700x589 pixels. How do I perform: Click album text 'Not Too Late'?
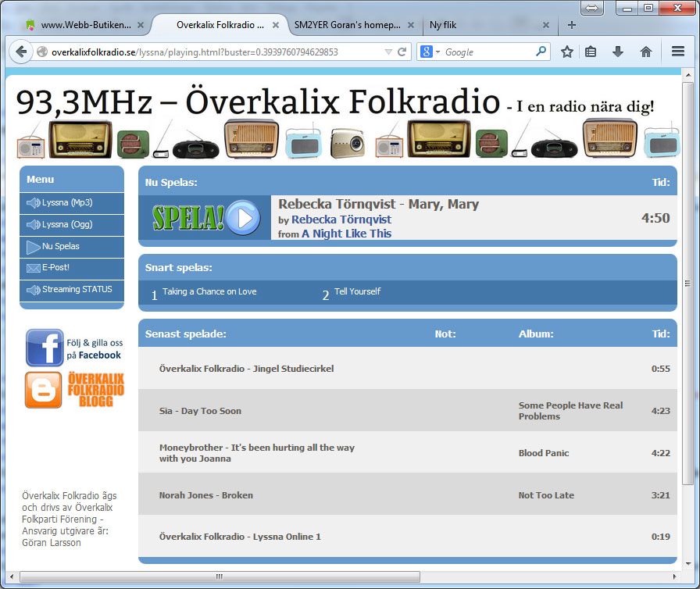[x=546, y=495]
